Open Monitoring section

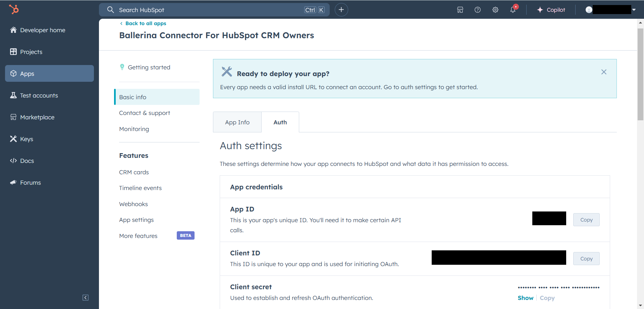click(134, 129)
